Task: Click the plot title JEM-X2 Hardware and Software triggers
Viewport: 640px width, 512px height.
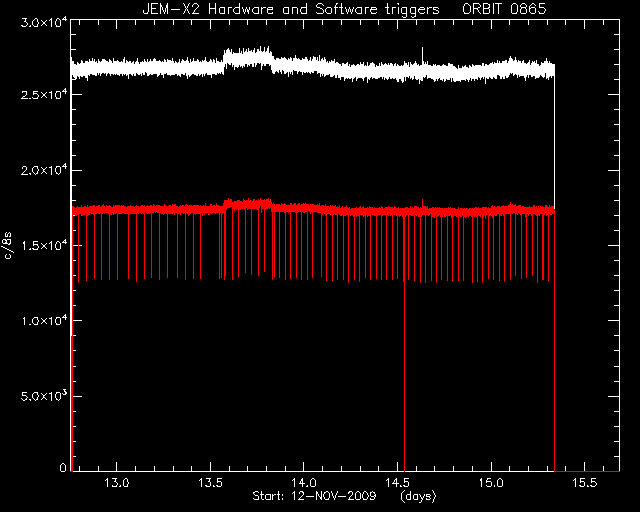Action: 291,9
